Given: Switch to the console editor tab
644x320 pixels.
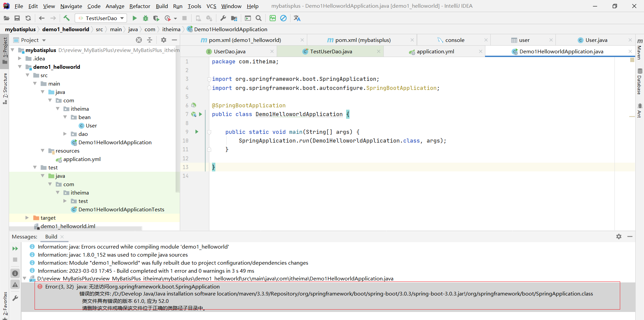Looking at the screenshot, I should point(454,40).
